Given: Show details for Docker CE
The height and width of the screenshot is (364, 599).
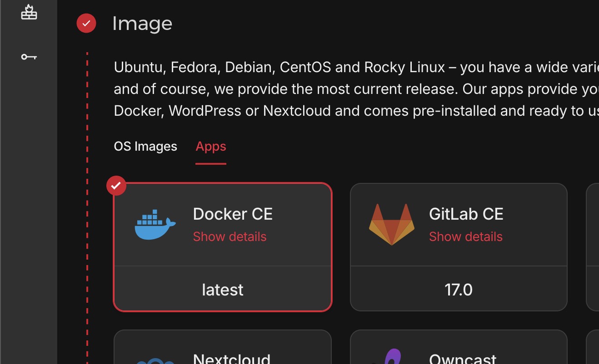Looking at the screenshot, I should (x=230, y=236).
